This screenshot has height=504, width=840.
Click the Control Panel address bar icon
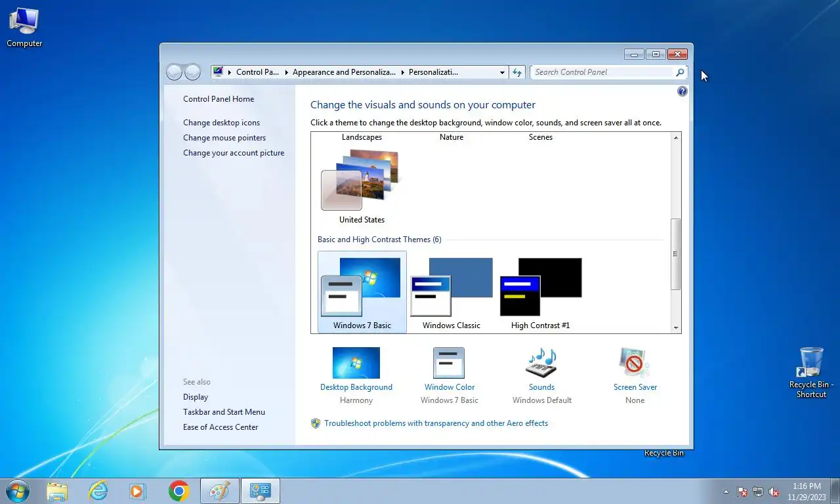pos(219,72)
